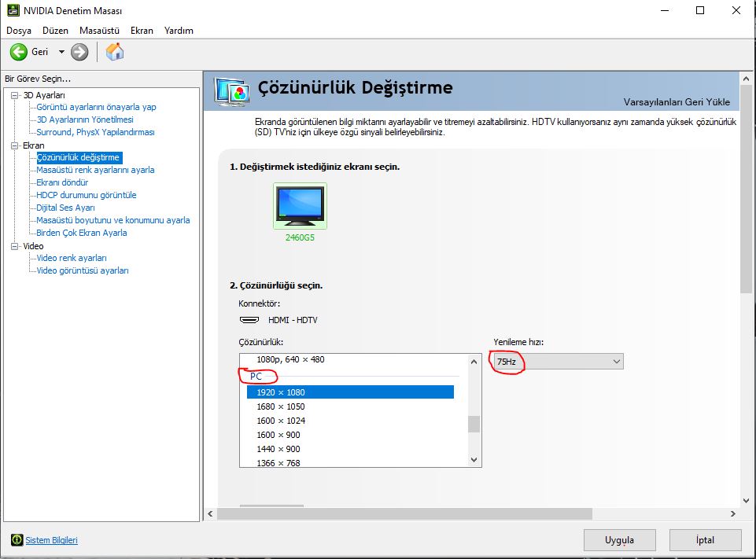The image size is (756, 559).
Task: Collapse the Video tree node
Action: (15, 246)
